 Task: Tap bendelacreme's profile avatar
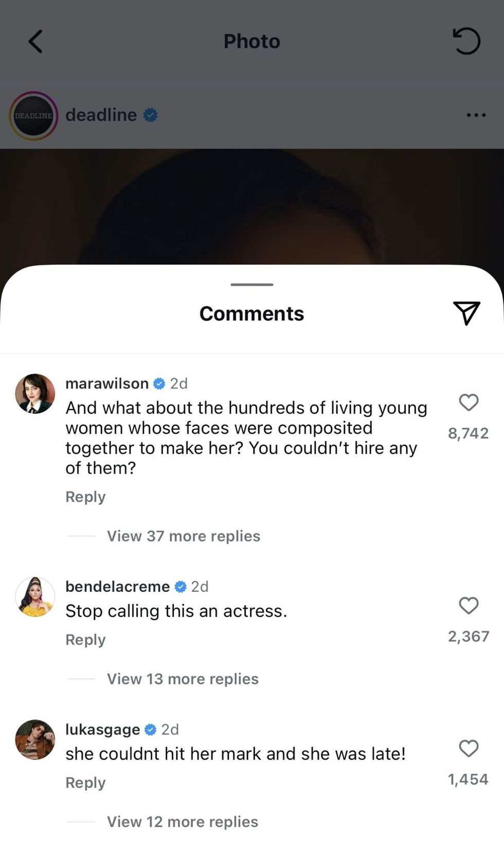click(x=34, y=596)
